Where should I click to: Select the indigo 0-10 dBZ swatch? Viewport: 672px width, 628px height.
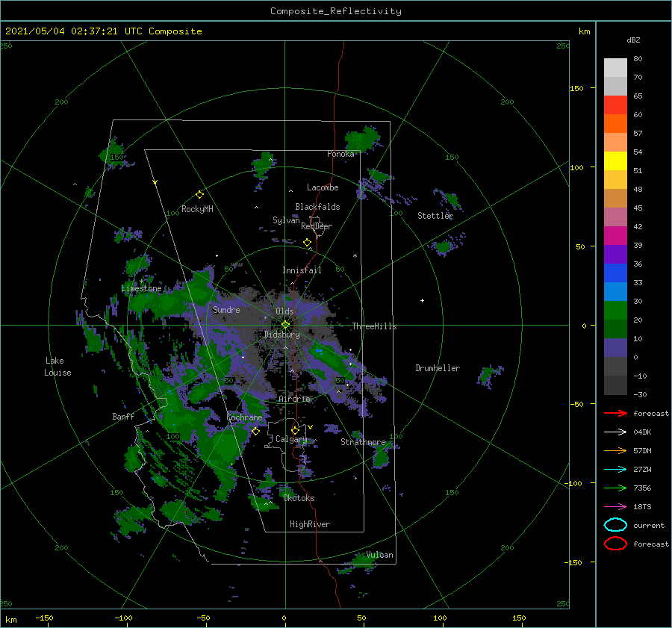[x=615, y=347]
